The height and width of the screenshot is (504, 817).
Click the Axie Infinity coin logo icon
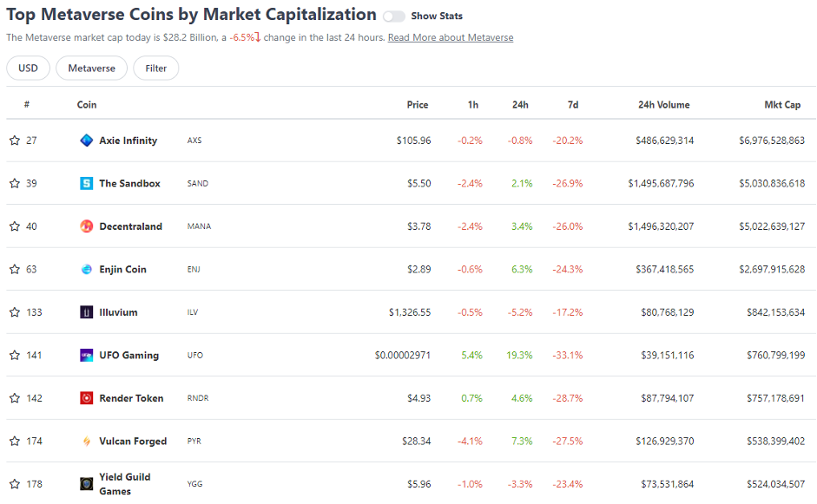click(x=86, y=141)
